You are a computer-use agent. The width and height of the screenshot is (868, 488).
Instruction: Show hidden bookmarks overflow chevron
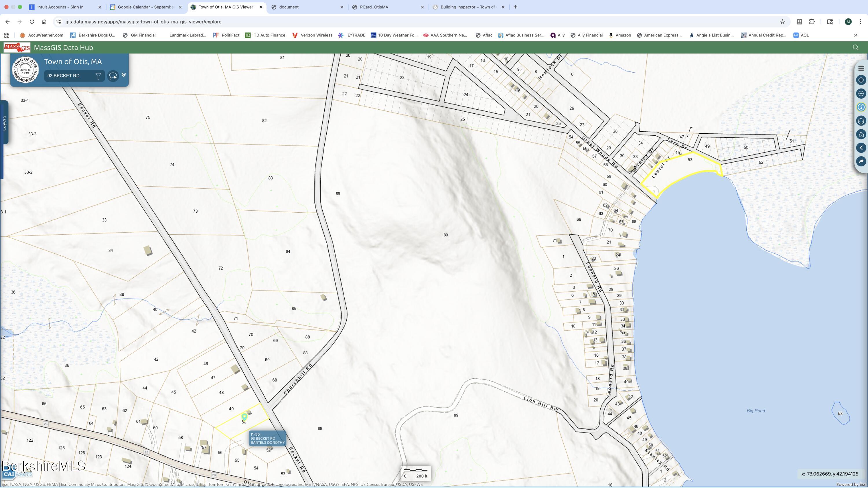click(x=855, y=35)
